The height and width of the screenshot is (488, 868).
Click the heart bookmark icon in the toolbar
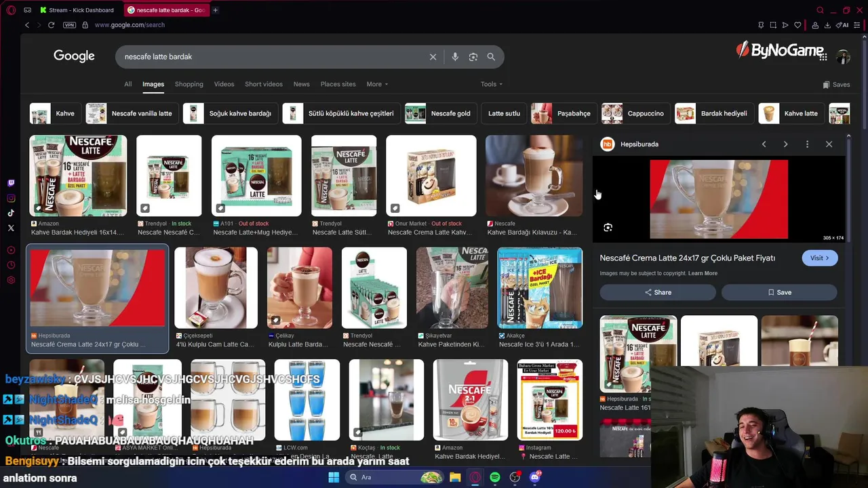click(x=797, y=25)
